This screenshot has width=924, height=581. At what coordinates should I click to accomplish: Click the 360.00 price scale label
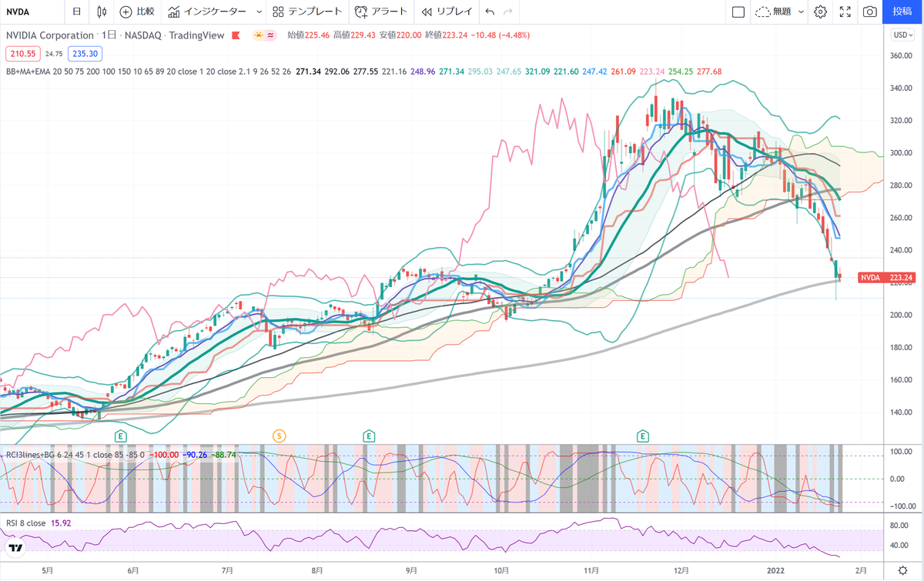click(x=901, y=56)
